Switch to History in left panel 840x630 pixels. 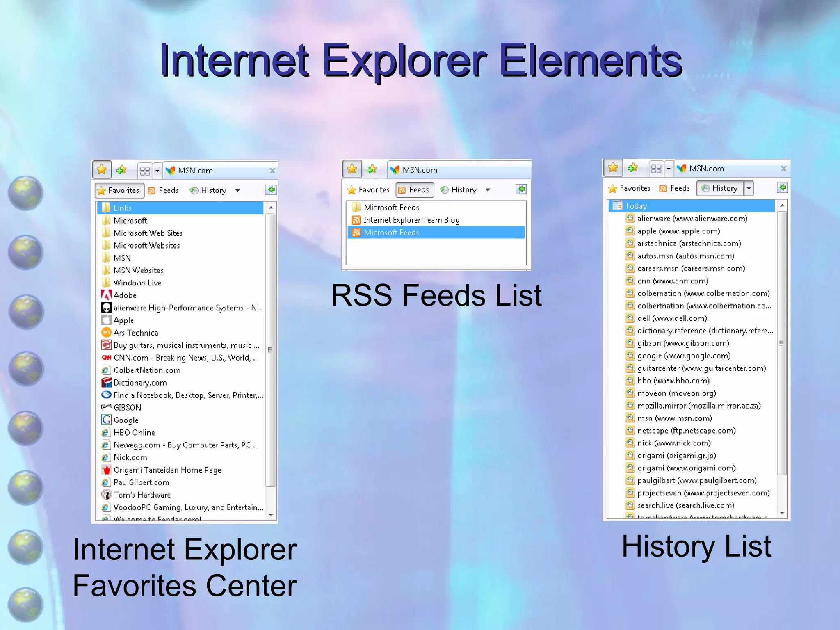[x=208, y=190]
